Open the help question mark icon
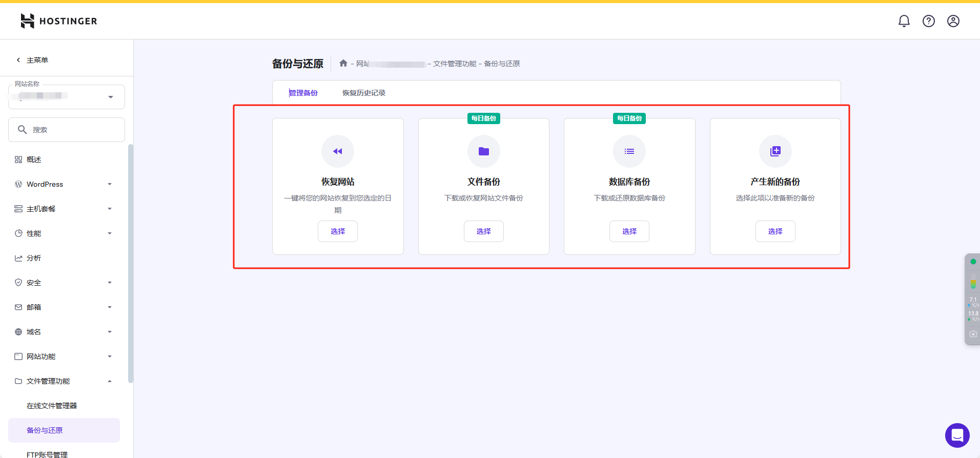Viewport: 980px width, 458px height. 929,21
